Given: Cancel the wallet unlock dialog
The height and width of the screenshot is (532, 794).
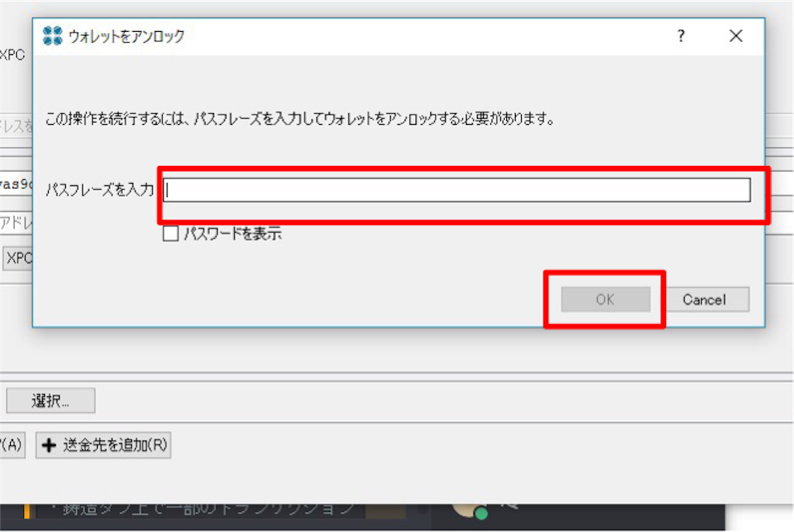Looking at the screenshot, I should (x=704, y=299).
